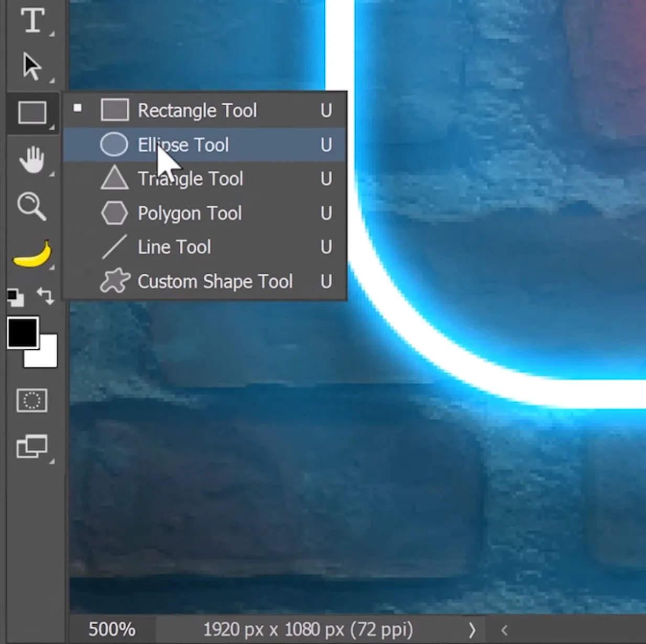Viewport: 646px width, 644px height.
Task: Open the foreground color picker
Action: point(21,332)
